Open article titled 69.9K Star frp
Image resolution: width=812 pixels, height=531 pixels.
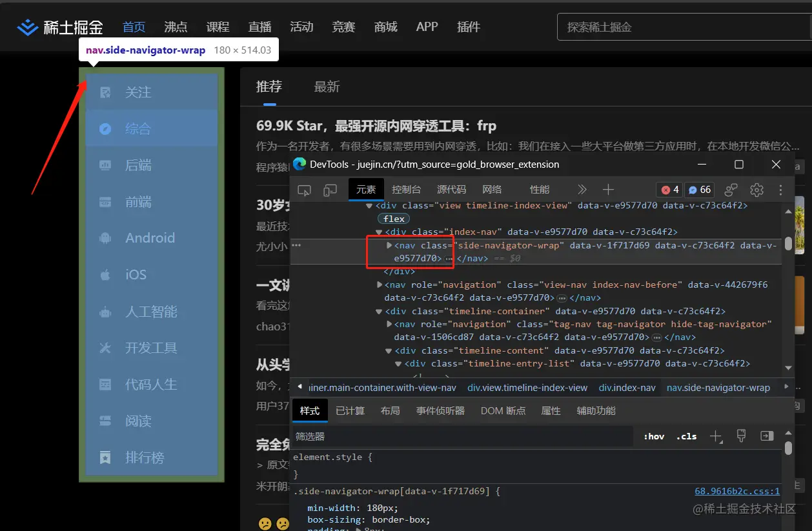(x=376, y=126)
